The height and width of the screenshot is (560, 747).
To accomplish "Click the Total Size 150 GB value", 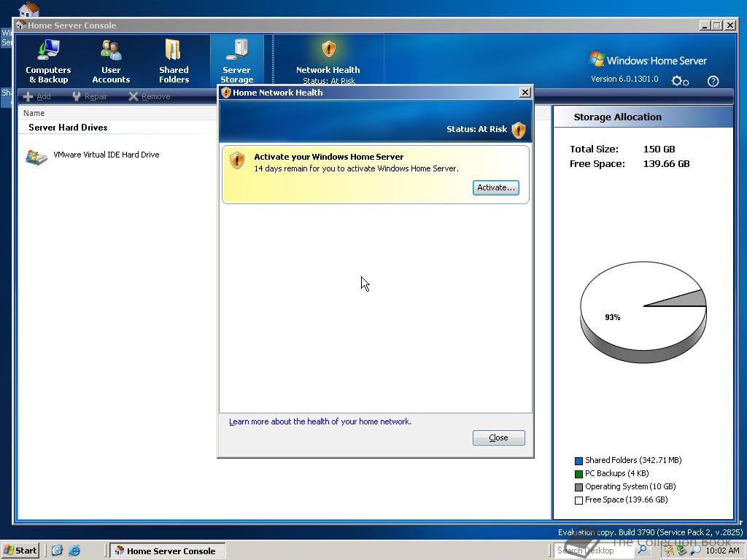I will pos(659,149).
